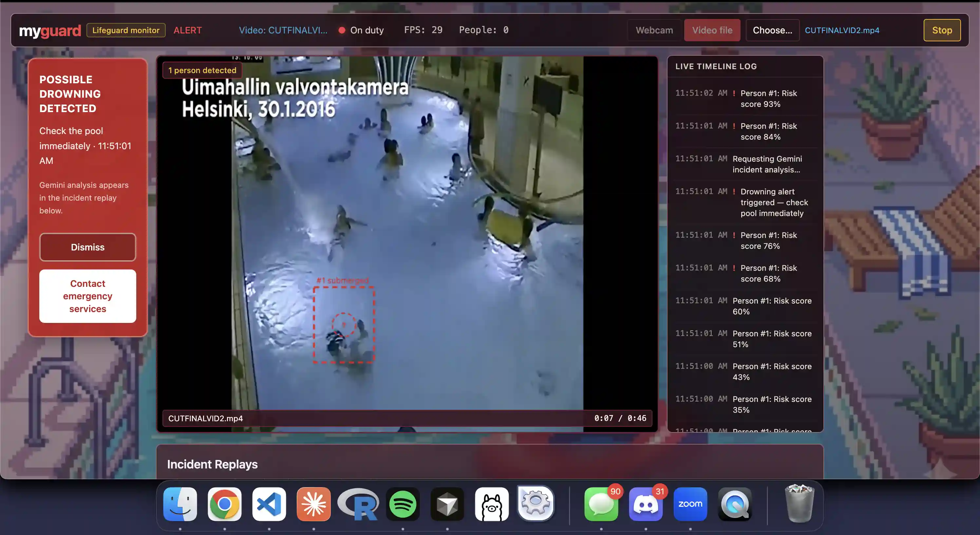Open Spotify from the dock
This screenshot has height=535, width=980.
(x=403, y=504)
